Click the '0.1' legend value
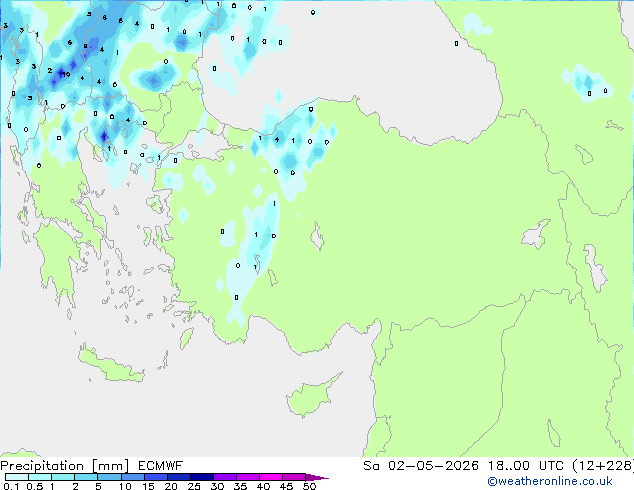The height and width of the screenshot is (490, 634). click(x=11, y=486)
